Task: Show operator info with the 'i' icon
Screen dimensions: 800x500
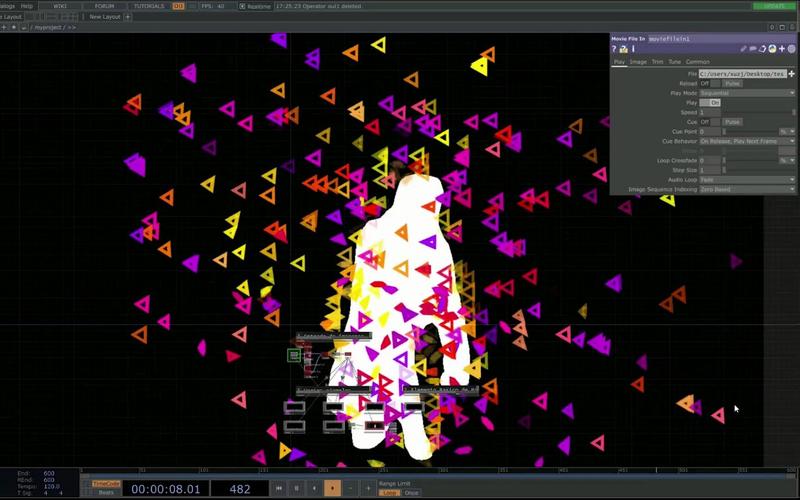Action: click(633, 49)
